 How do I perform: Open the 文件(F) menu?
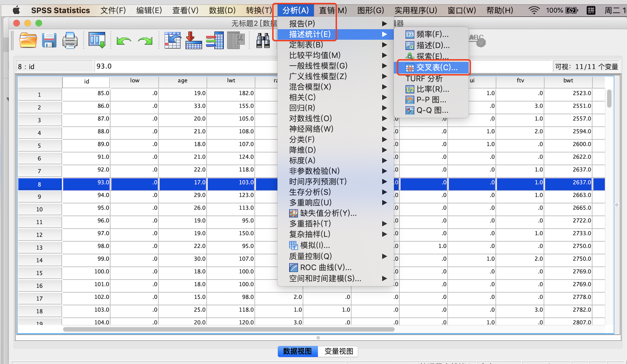coord(113,10)
